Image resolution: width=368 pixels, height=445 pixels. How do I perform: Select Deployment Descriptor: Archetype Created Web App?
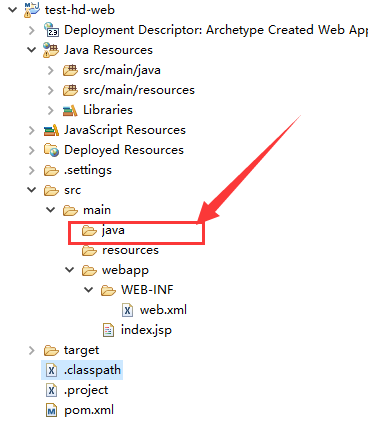(216, 30)
